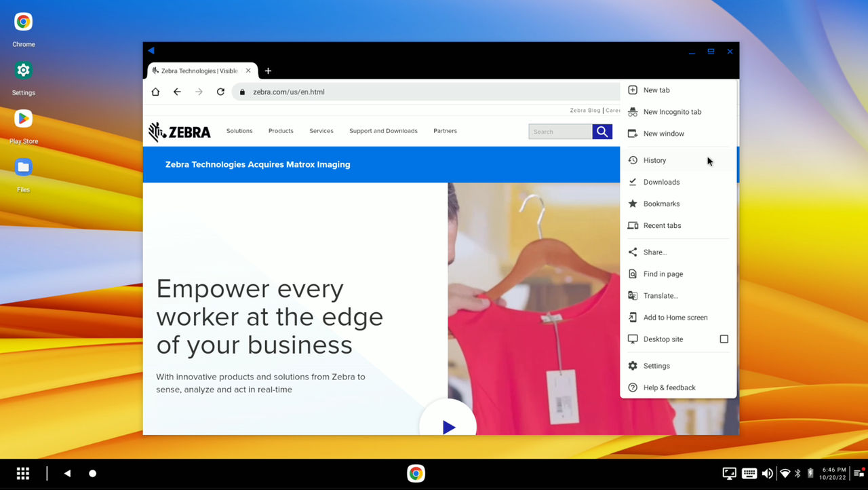The width and height of the screenshot is (868, 490).
Task: Open the app drawer grid icon
Action: click(x=23, y=474)
